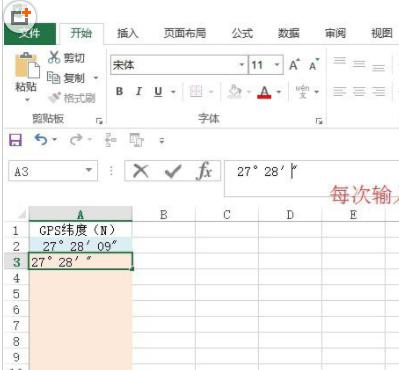Click the Cut scissors icon
The height and width of the screenshot is (370, 399).
54,57
